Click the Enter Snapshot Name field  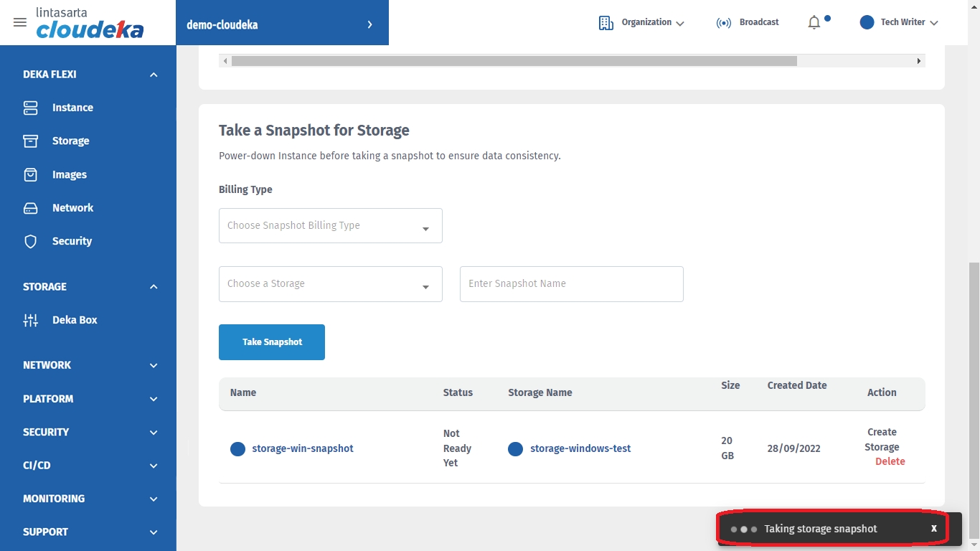point(571,284)
